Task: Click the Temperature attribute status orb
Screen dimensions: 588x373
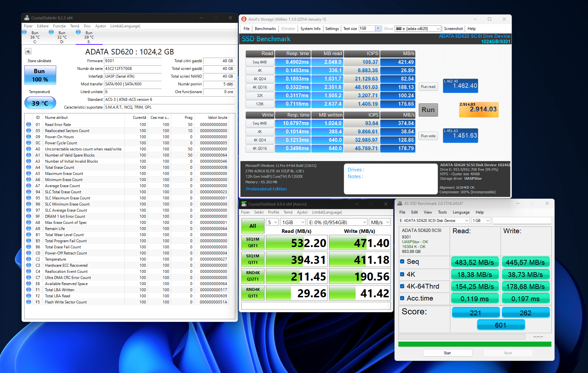Action: [x=29, y=259]
